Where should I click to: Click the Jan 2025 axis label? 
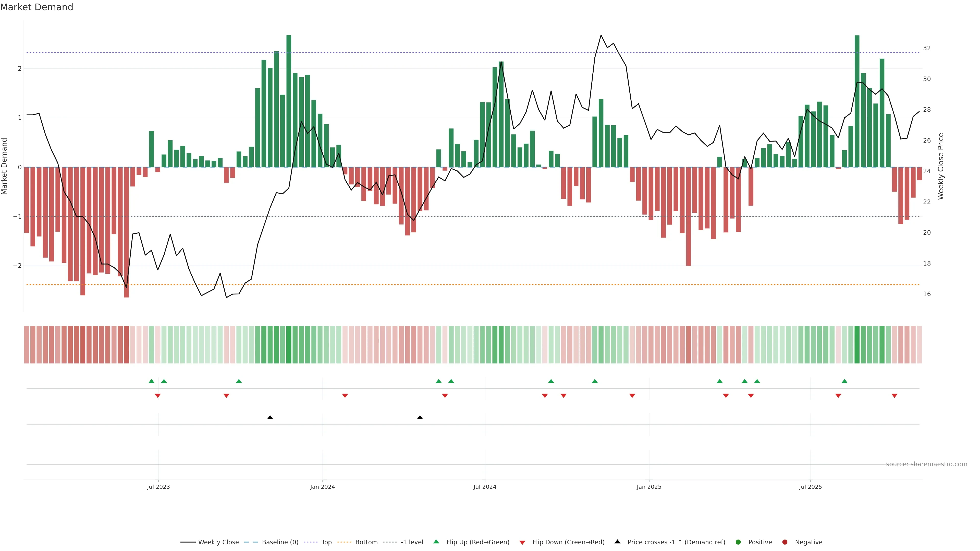pos(649,487)
